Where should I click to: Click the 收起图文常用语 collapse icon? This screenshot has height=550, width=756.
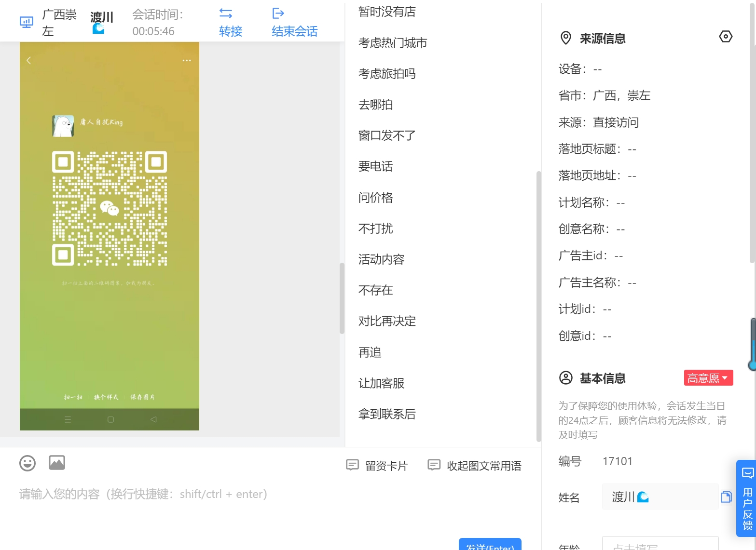[x=434, y=465]
